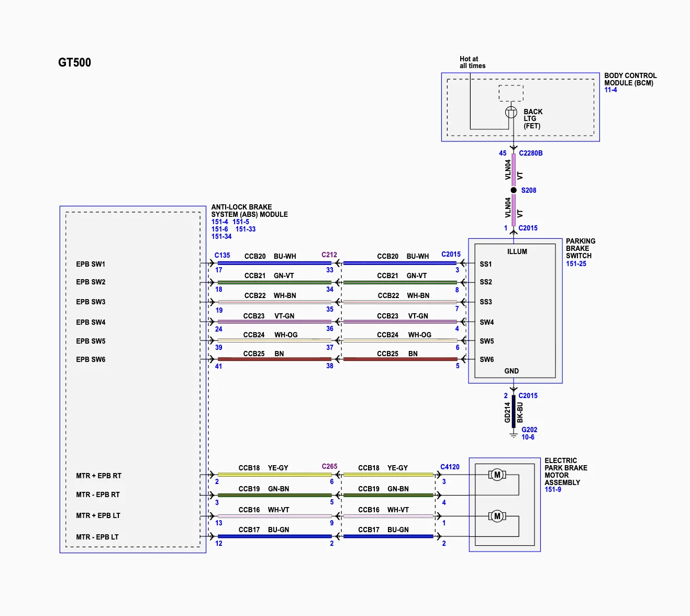Viewport: 690px width, 616px height.
Task: Click the EPB SW6 terminal label
Action: (x=91, y=360)
